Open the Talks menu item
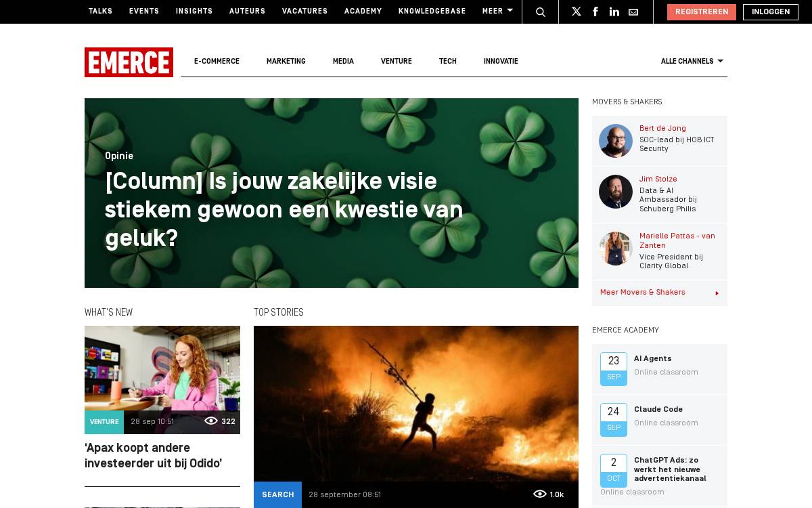The width and height of the screenshot is (812, 508). [101, 12]
